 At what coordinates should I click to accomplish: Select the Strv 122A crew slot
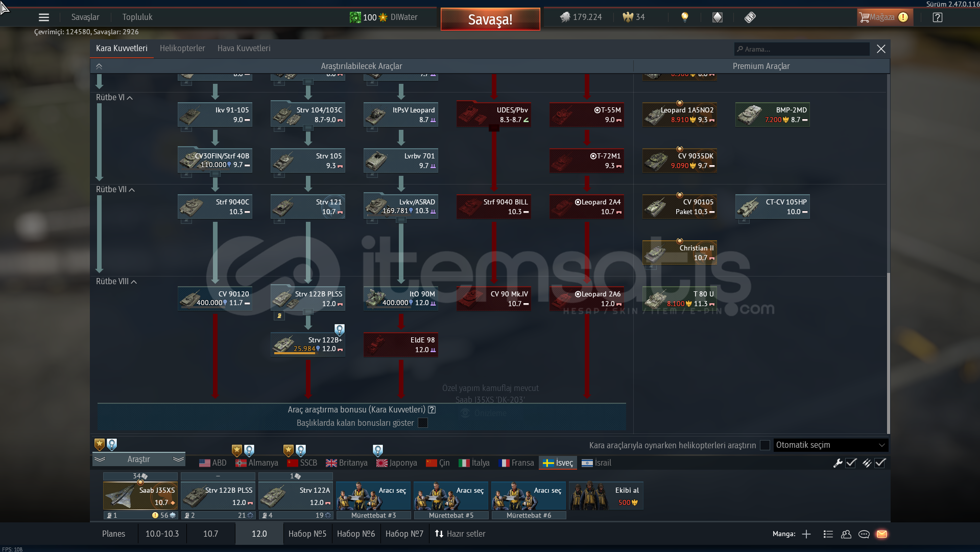pyautogui.click(x=296, y=496)
